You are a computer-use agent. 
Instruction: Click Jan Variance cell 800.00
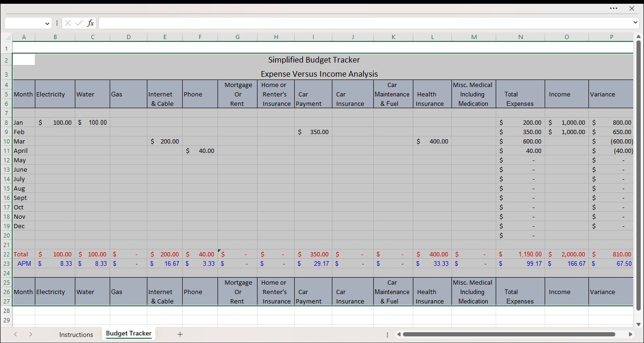click(x=611, y=122)
